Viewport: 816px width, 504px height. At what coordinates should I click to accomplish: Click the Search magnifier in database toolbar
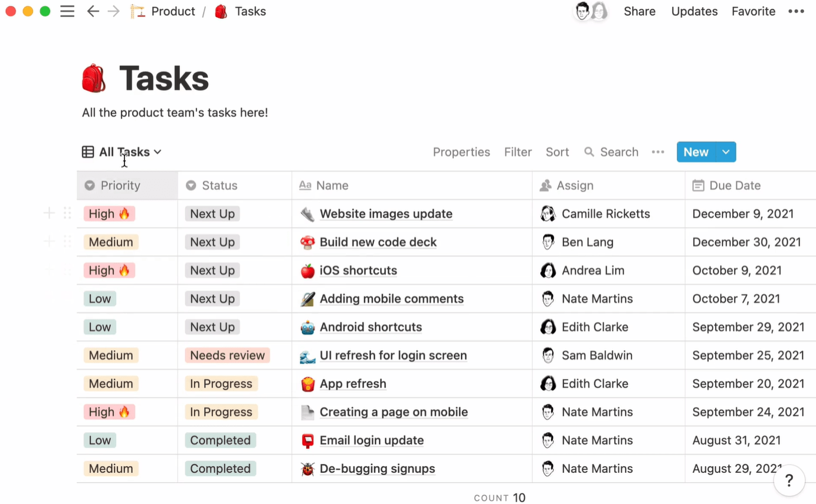[589, 152]
